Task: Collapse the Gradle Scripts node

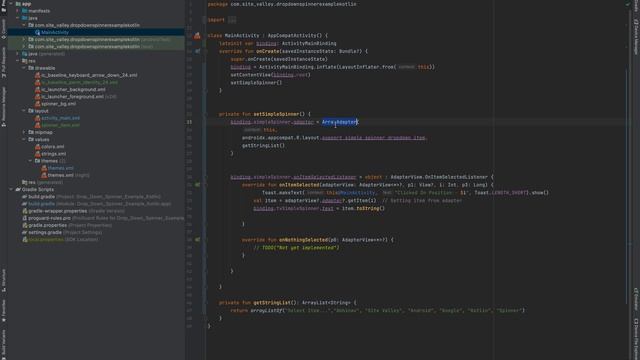Action: 11,189
